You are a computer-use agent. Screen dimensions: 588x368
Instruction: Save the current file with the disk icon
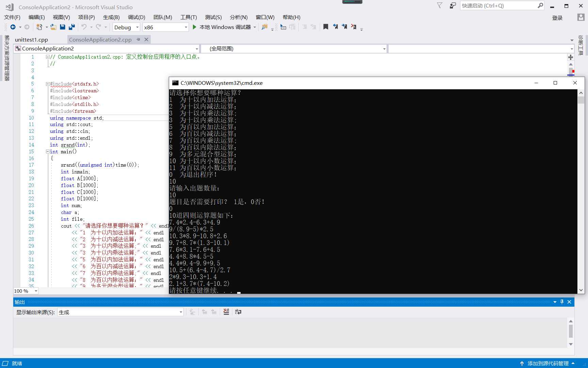[x=63, y=27]
